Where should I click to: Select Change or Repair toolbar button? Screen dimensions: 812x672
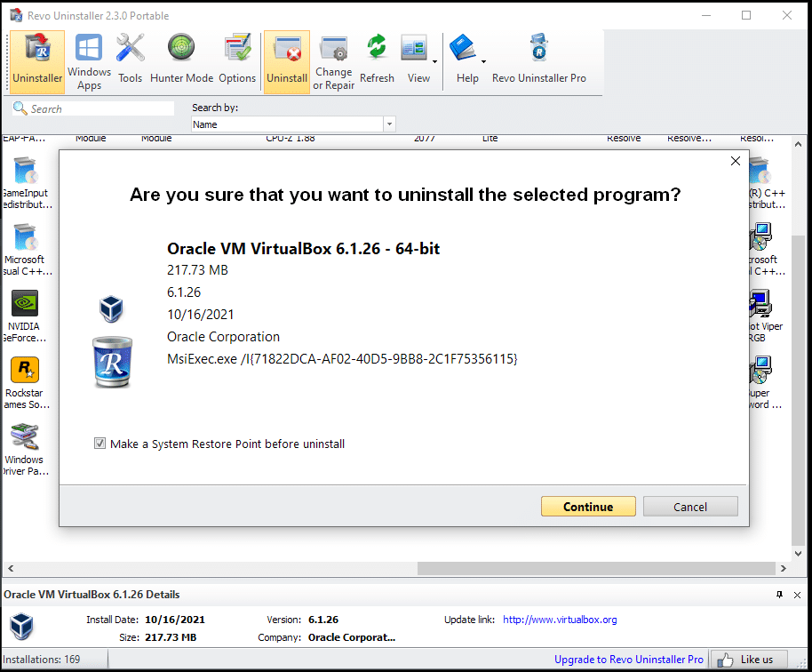click(x=333, y=61)
